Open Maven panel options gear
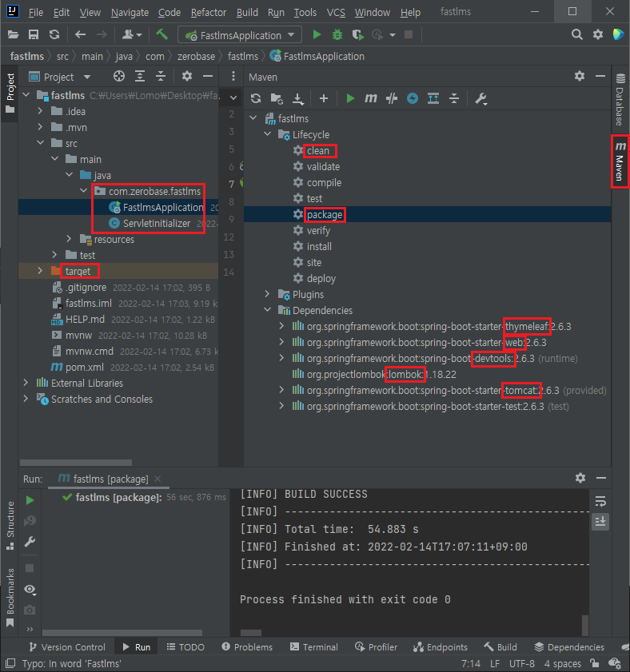 [x=580, y=76]
